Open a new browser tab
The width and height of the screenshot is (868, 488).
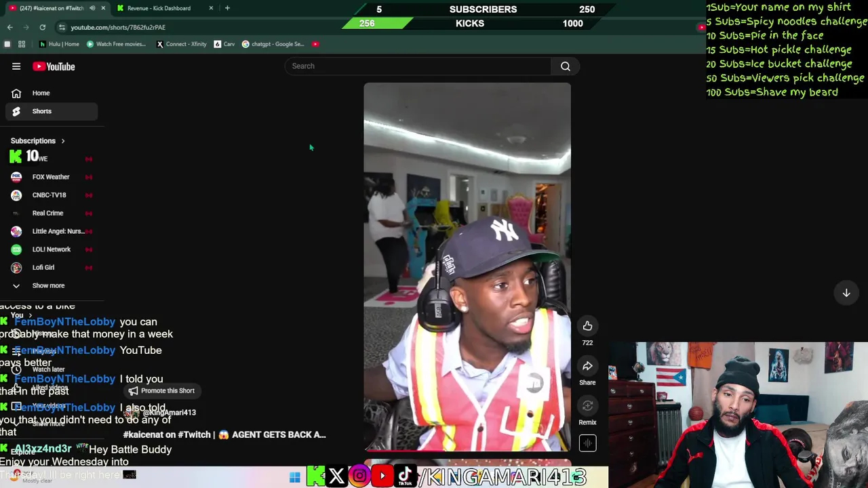pos(227,8)
